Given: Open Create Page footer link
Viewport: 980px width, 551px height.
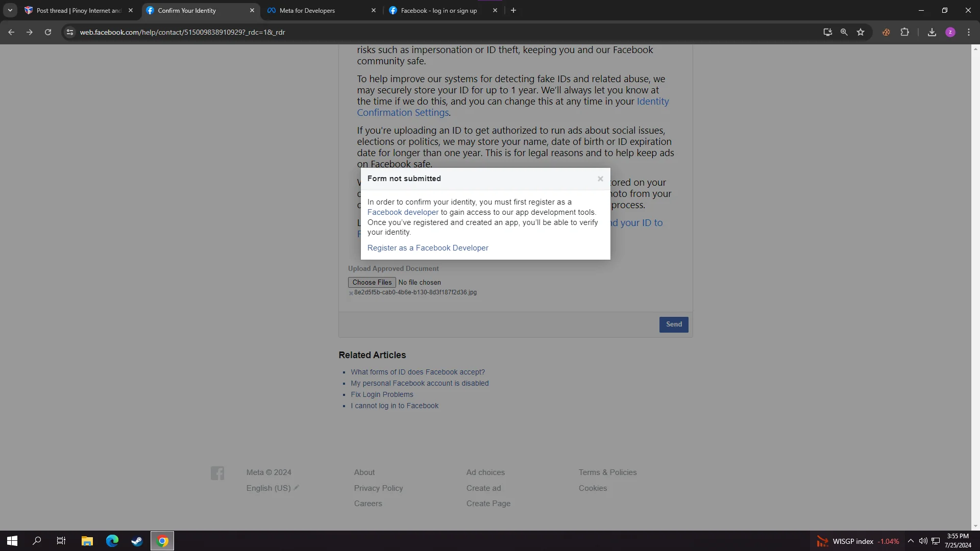Looking at the screenshot, I should tap(488, 504).
